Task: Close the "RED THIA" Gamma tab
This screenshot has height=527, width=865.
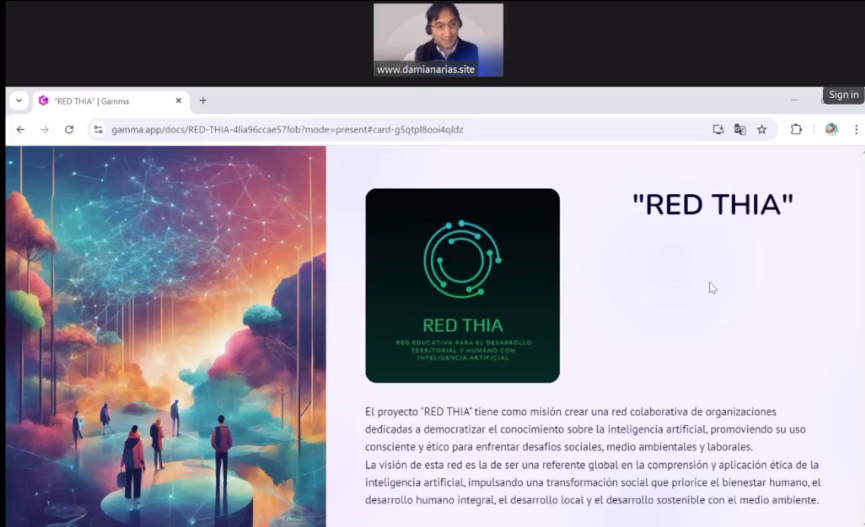Action: coord(179,101)
